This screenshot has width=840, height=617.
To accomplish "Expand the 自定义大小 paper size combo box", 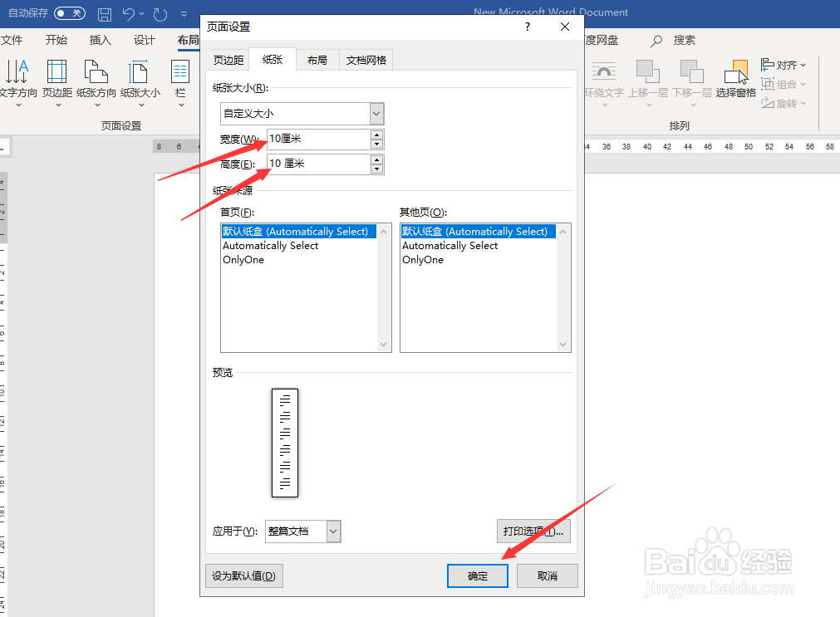I will [376, 114].
